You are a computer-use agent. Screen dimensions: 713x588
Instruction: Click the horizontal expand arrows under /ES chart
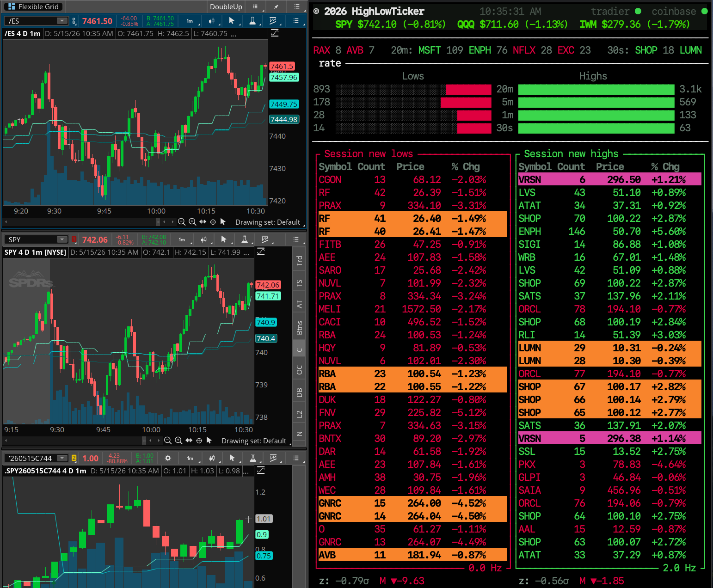[203, 222]
